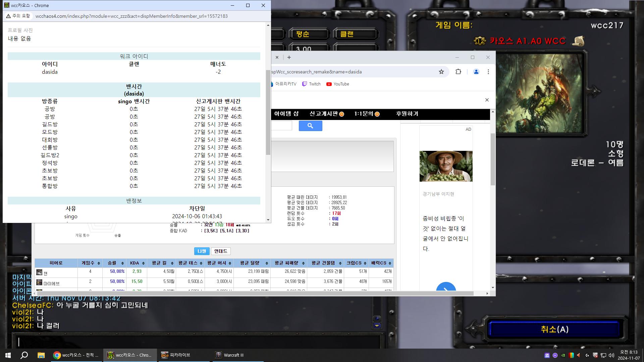Viewport: 644px width, 362px height.
Task: Open the 후원하기 menu
Action: (407, 114)
